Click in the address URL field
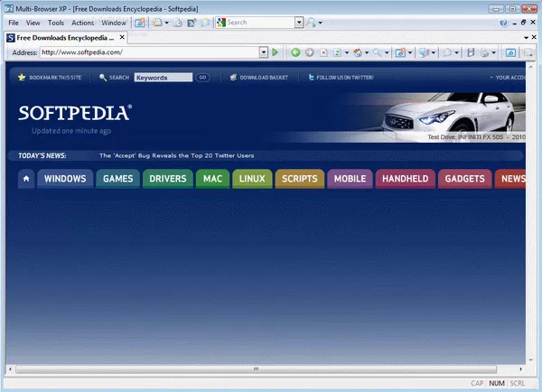Viewport: 542px width, 392px height. point(150,52)
